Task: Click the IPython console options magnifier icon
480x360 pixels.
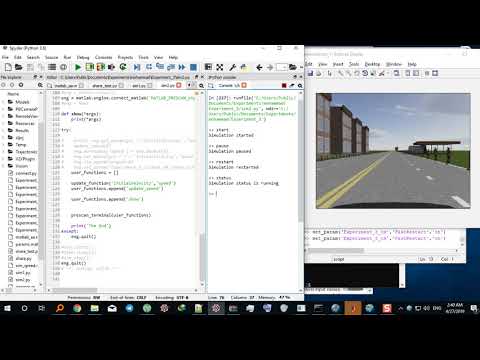Action: click(x=300, y=86)
